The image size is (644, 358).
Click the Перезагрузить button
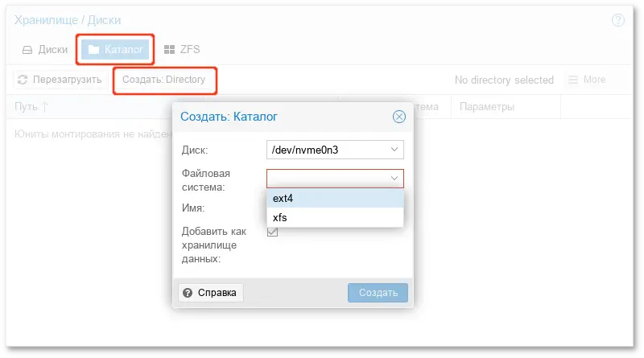(60, 80)
